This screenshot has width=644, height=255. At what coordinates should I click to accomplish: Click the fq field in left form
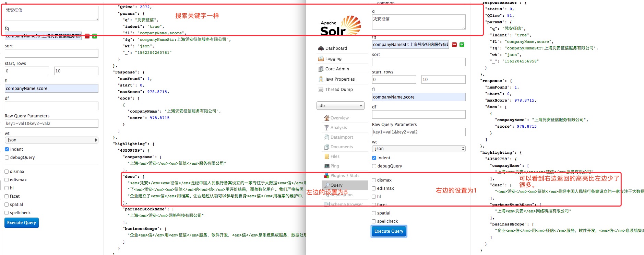[43, 36]
